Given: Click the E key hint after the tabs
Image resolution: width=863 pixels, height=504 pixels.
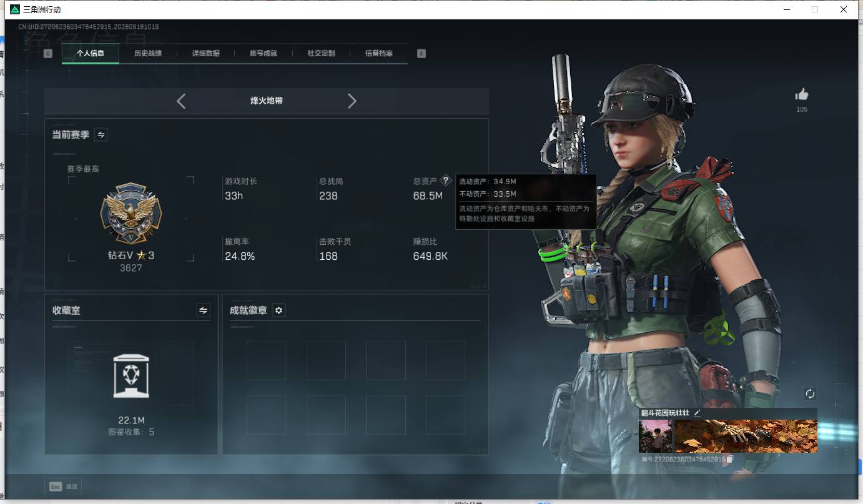Looking at the screenshot, I should click(x=422, y=54).
